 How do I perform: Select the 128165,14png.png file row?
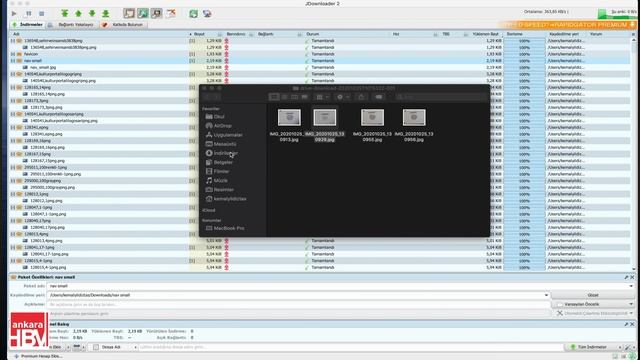[47, 94]
